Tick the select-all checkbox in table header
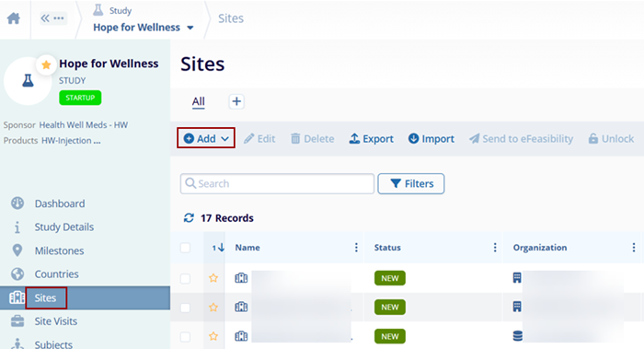644x349 pixels. [185, 248]
